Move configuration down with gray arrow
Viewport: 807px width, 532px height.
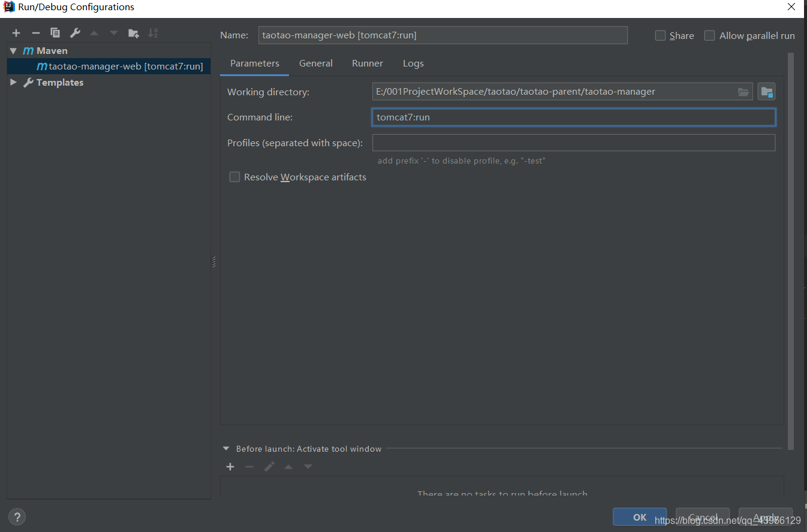[x=114, y=33]
